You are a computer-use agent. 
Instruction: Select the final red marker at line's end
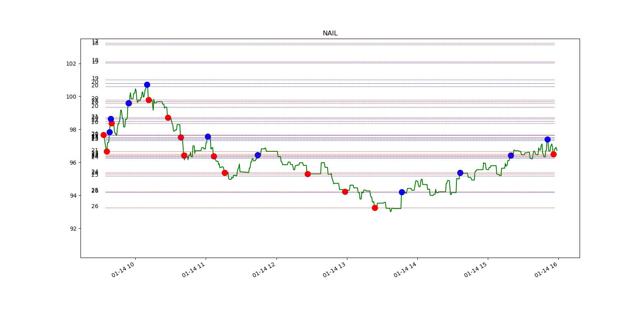point(553,154)
